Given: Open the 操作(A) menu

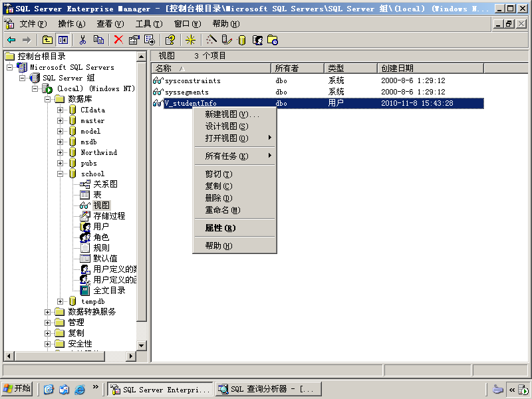Looking at the screenshot, I should 72,24.
